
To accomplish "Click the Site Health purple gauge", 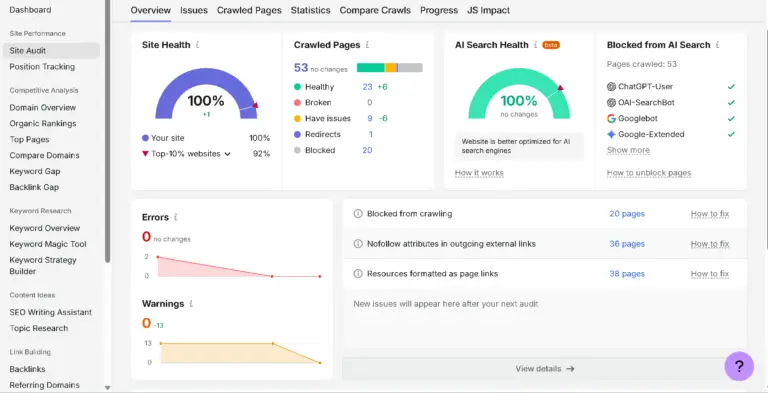I will [206, 93].
